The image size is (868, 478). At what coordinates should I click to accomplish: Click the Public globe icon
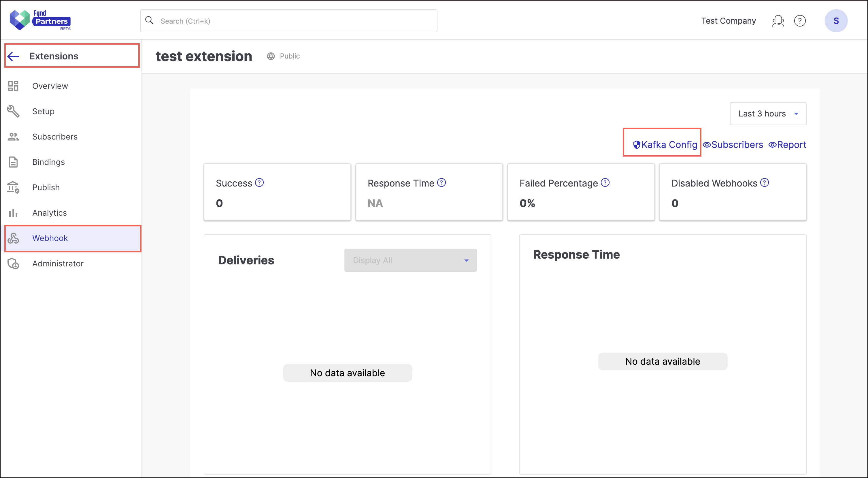click(x=271, y=56)
